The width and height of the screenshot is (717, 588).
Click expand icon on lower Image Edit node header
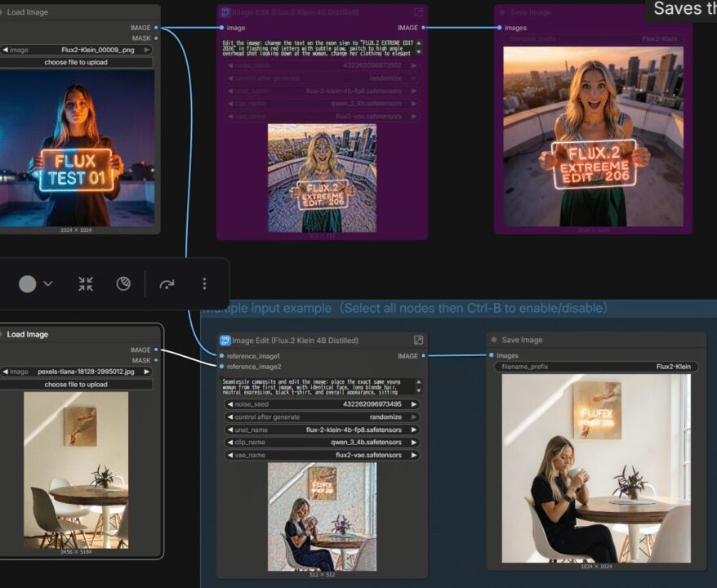tap(418, 341)
